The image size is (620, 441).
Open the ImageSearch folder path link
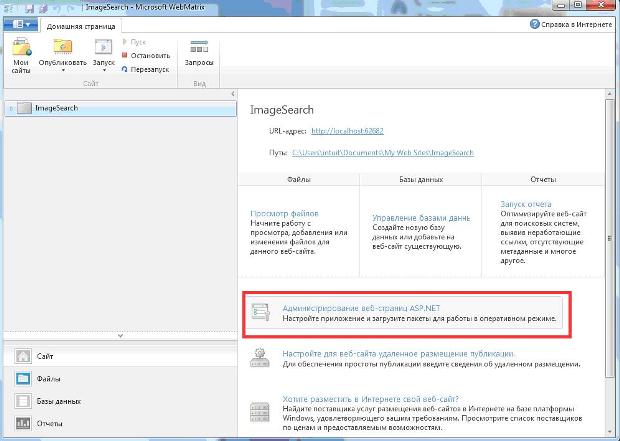[383, 153]
